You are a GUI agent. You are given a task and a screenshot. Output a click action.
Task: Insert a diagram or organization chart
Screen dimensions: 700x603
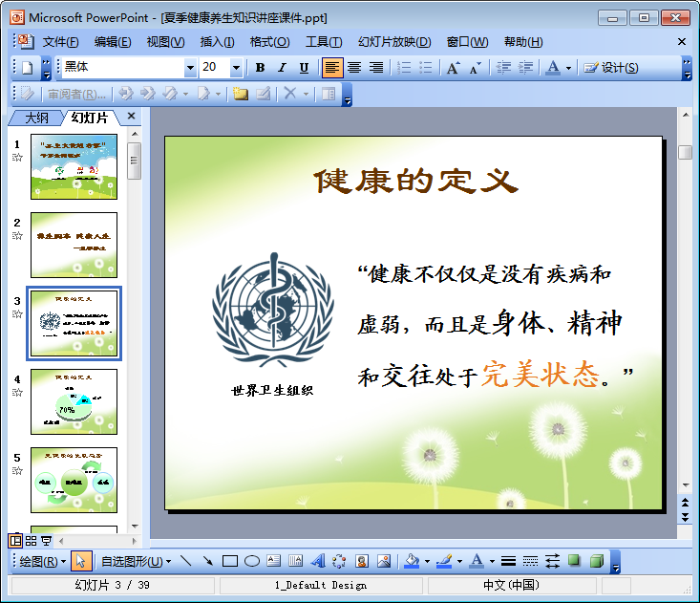click(339, 561)
